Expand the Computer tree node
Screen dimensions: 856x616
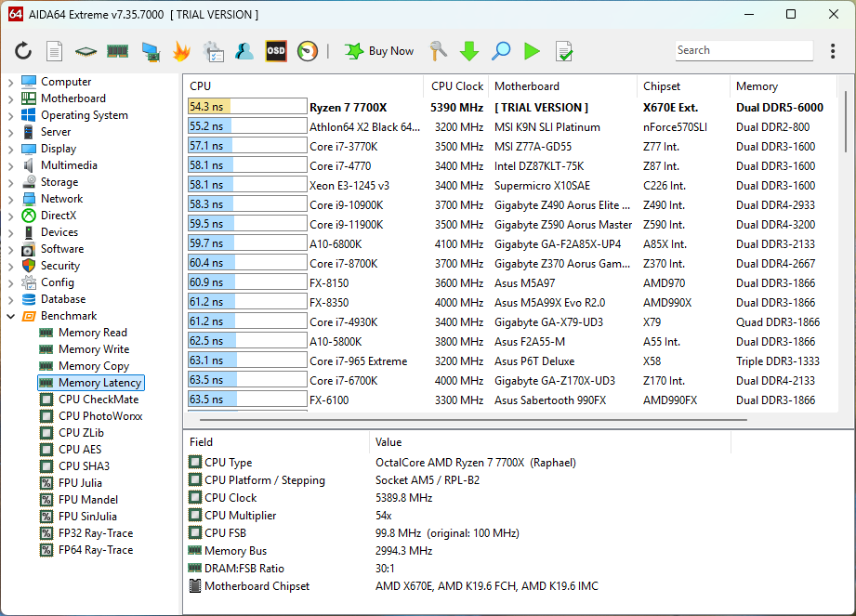tap(11, 82)
